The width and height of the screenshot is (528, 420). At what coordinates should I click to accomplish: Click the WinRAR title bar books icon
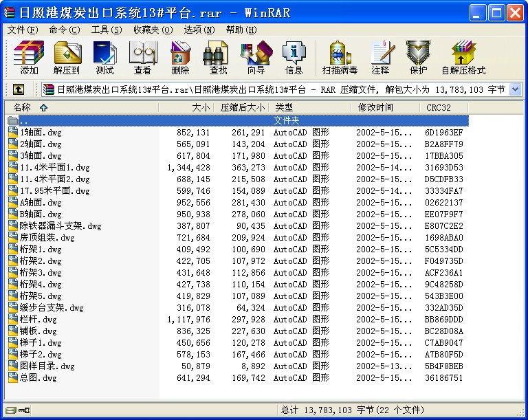[10, 13]
